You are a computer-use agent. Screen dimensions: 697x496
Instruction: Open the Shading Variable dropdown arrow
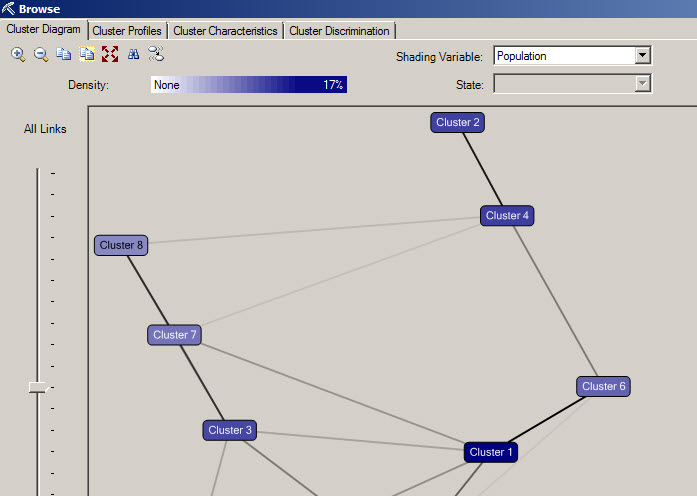pyautogui.click(x=642, y=56)
